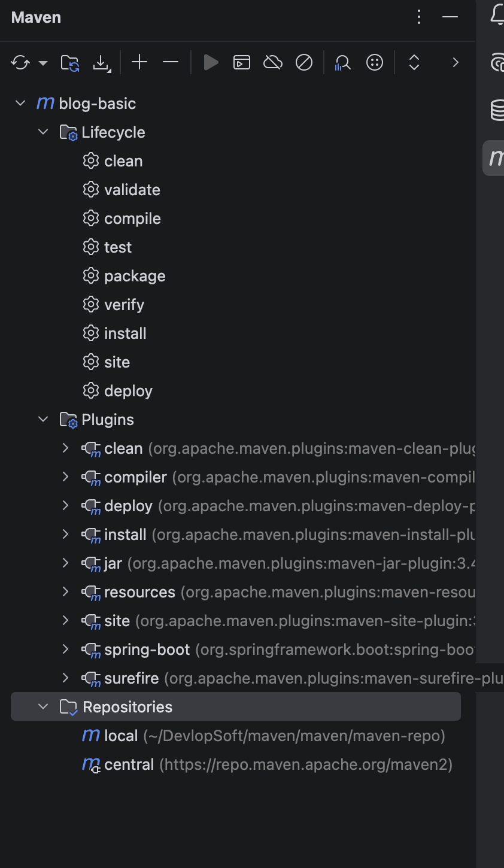
Task: Collapse the Lifecycle node
Action: point(42,132)
